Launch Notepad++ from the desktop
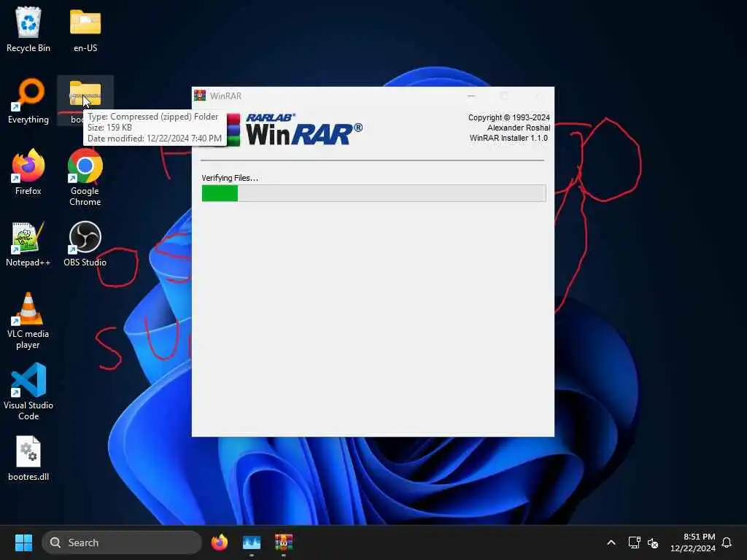747x560 pixels. pyautogui.click(x=28, y=244)
